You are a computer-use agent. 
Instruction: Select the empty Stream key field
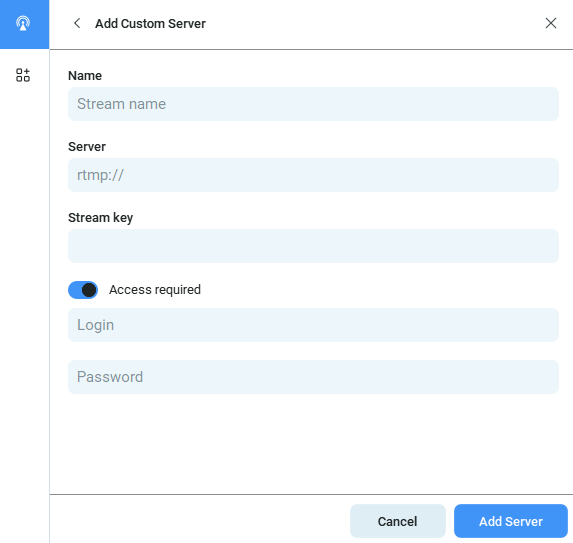[313, 246]
